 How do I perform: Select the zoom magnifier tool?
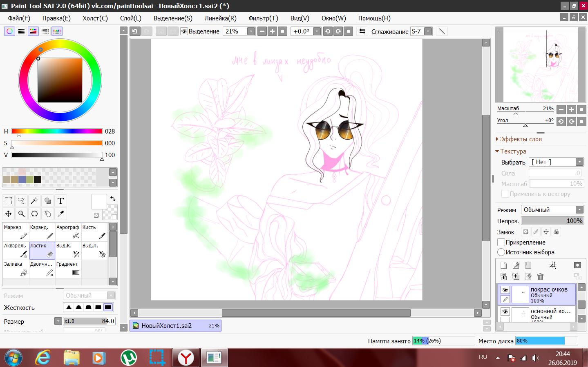click(21, 214)
